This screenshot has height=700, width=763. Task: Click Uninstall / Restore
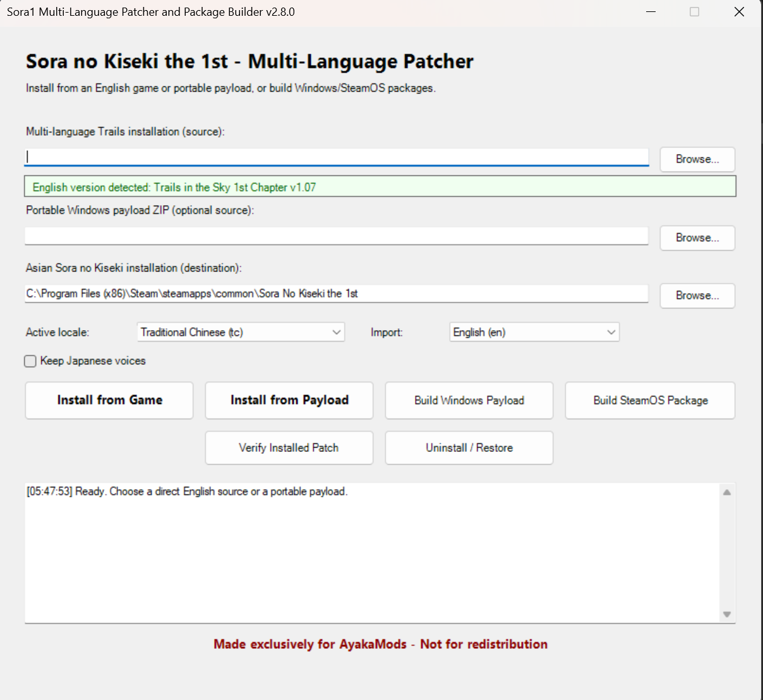click(469, 448)
